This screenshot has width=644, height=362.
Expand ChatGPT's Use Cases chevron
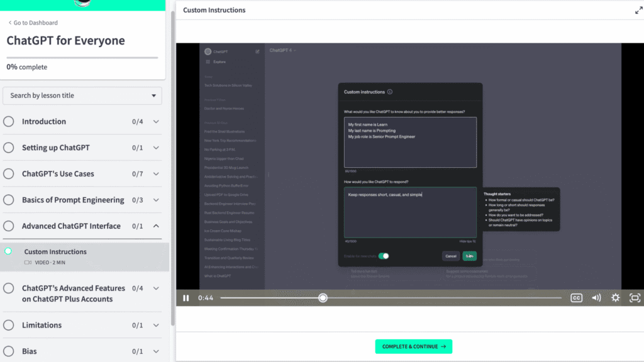click(x=156, y=174)
